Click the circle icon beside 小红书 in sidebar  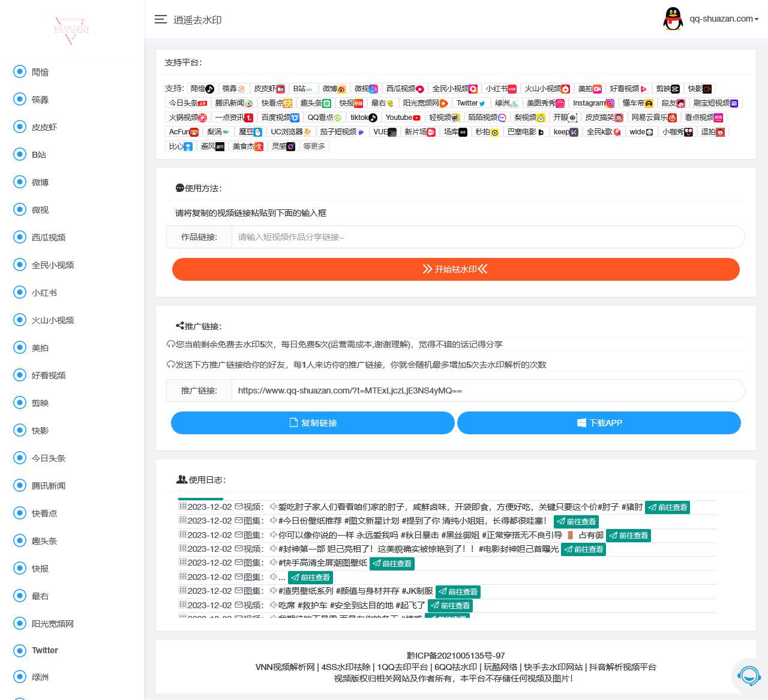[20, 292]
